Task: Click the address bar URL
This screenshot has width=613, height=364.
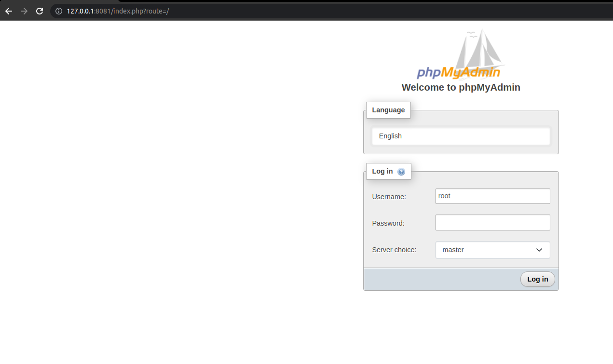Action: pos(118,11)
